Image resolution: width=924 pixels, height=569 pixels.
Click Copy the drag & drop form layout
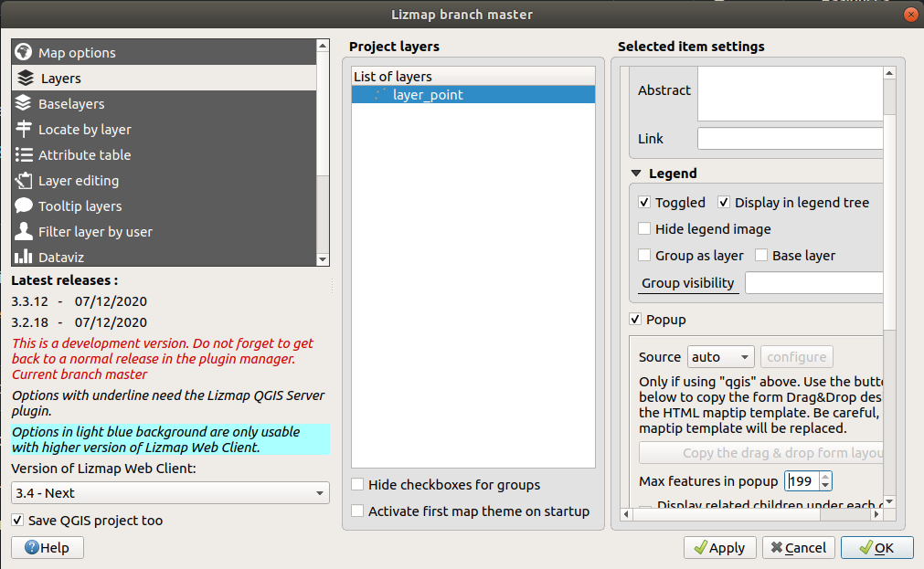(760, 452)
